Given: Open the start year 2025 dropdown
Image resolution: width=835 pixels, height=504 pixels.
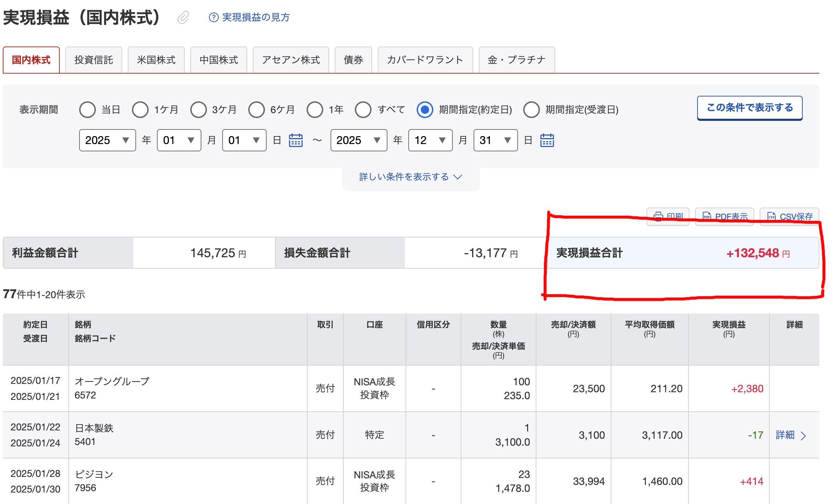Looking at the screenshot, I should click(x=107, y=141).
